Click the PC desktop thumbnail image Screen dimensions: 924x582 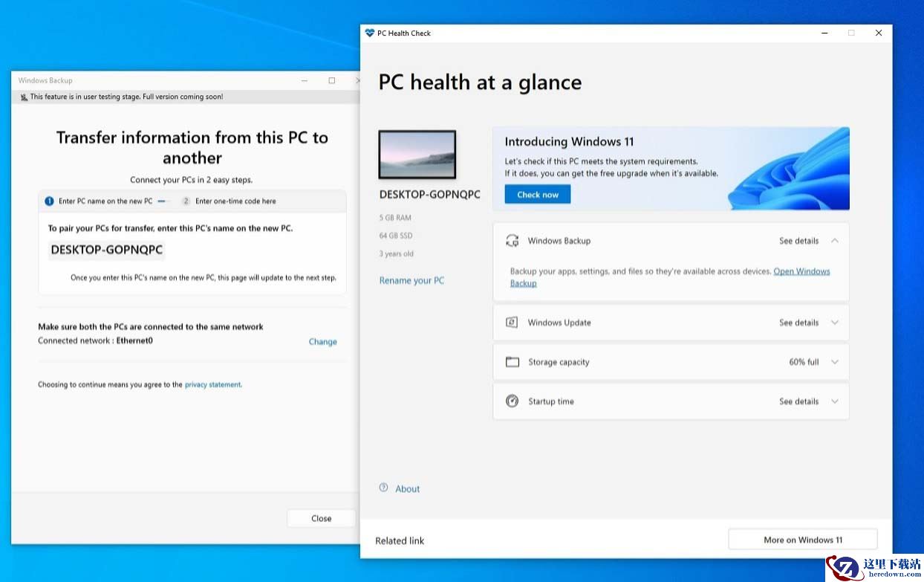[x=417, y=155]
